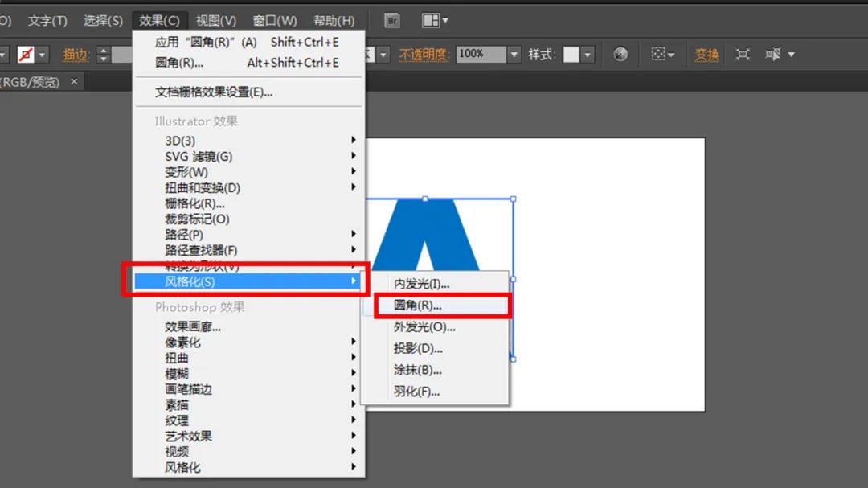Expand the 艺术效果 submenu
The image size is (868, 488).
(248, 436)
